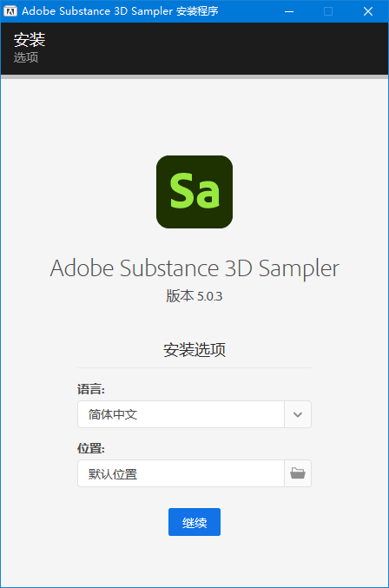Click the gray progress strip under header

pos(194,76)
